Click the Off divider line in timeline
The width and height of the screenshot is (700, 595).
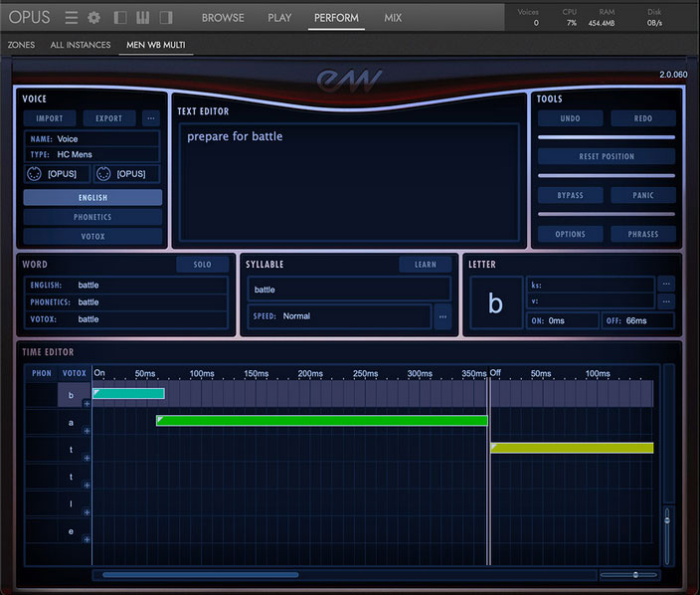[489, 472]
